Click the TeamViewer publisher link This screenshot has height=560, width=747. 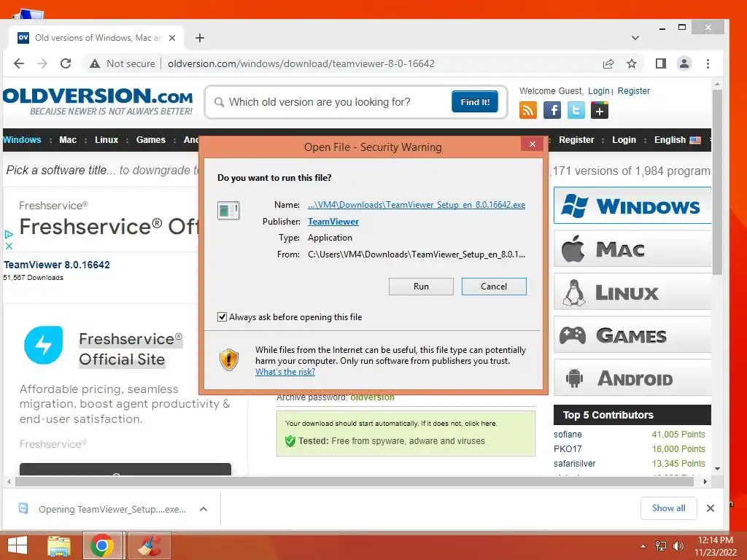(333, 222)
